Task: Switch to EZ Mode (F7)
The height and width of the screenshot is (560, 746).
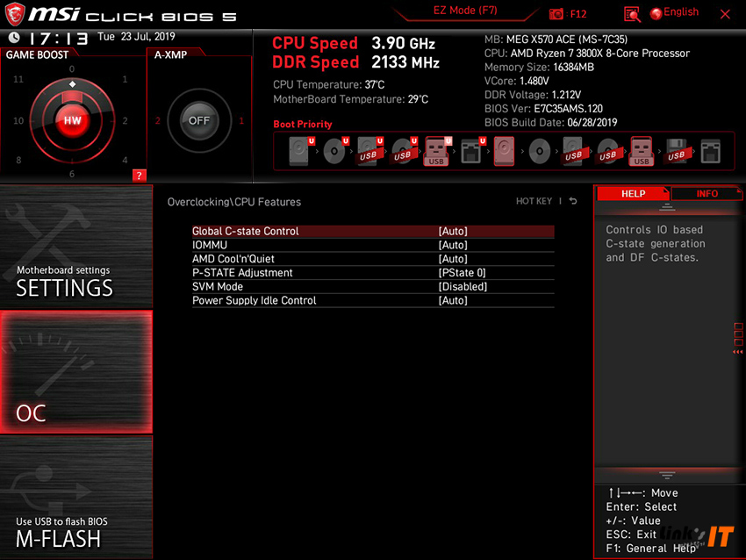Action: 465,11
